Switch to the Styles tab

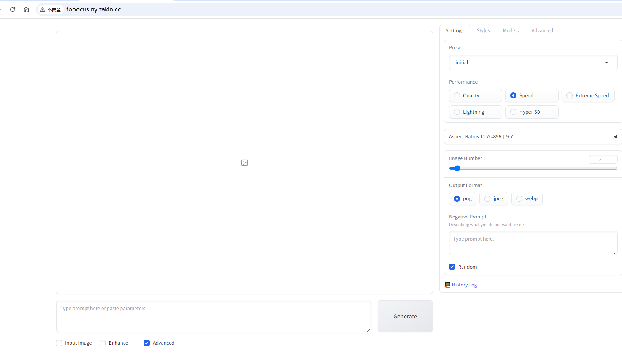point(483,31)
